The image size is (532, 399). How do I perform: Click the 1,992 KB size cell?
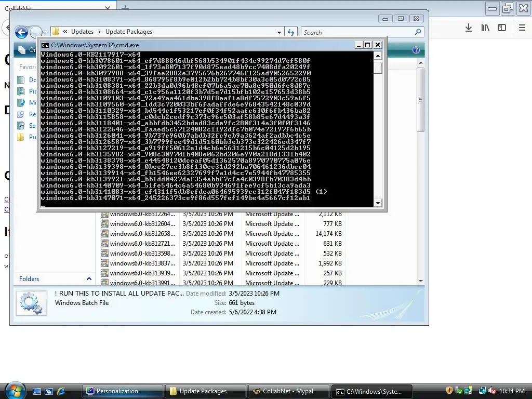(330, 263)
